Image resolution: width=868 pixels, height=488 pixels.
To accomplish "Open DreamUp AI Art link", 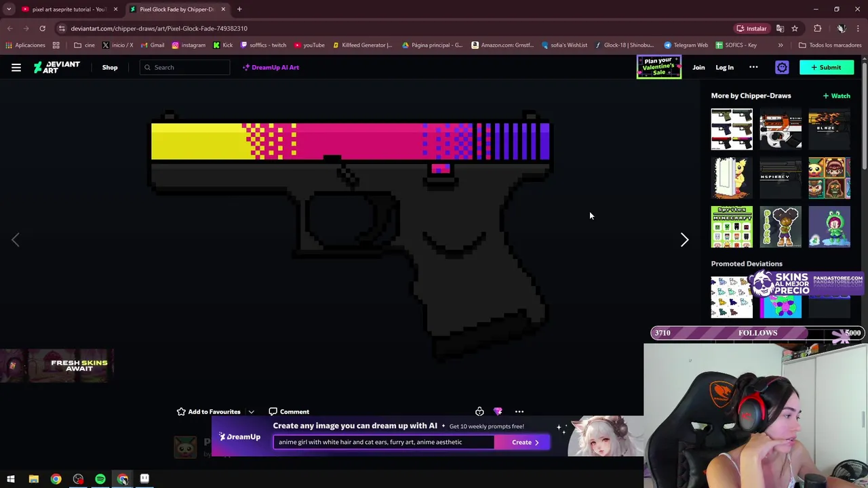I will (271, 67).
